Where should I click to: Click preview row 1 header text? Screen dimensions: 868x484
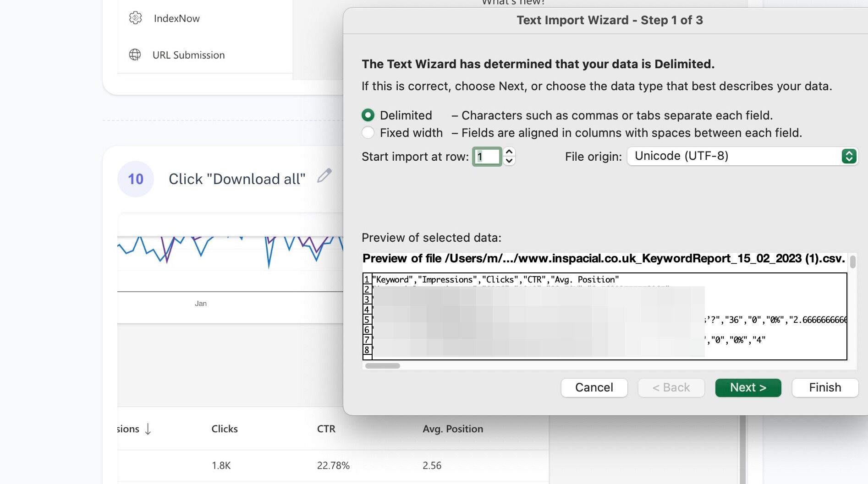pyautogui.click(x=496, y=279)
